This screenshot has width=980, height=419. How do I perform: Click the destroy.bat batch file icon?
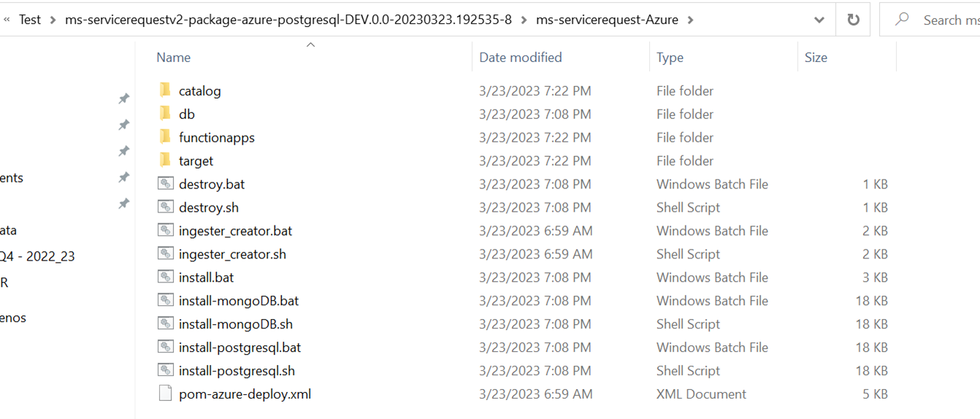(x=166, y=184)
